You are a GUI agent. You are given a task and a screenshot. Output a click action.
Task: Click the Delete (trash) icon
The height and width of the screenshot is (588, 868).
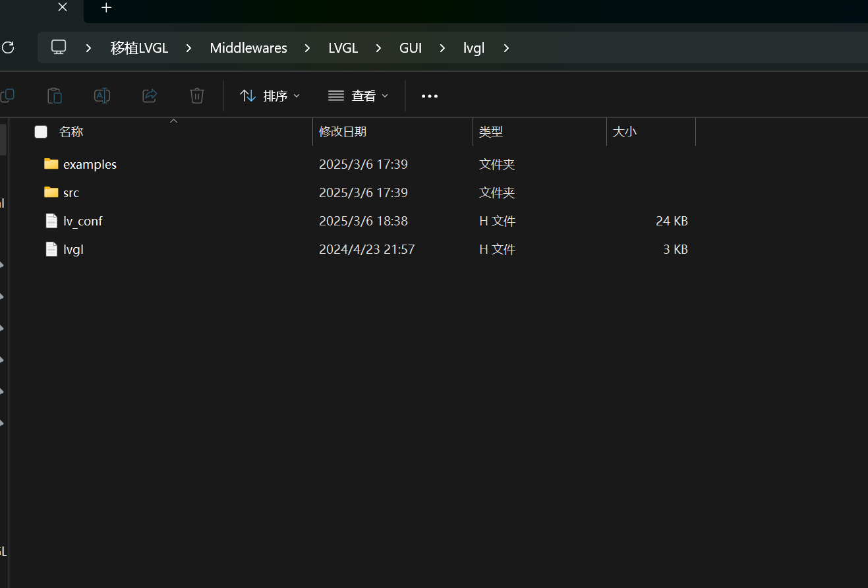click(x=197, y=96)
